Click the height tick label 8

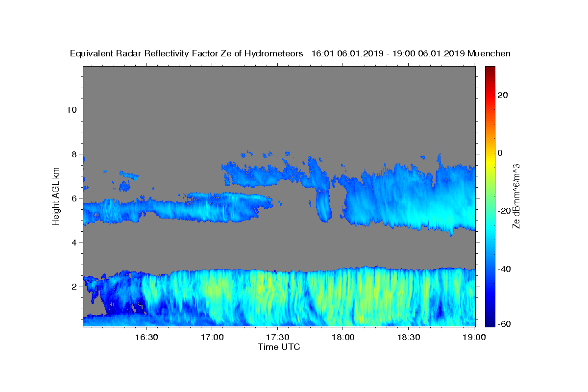(74, 154)
